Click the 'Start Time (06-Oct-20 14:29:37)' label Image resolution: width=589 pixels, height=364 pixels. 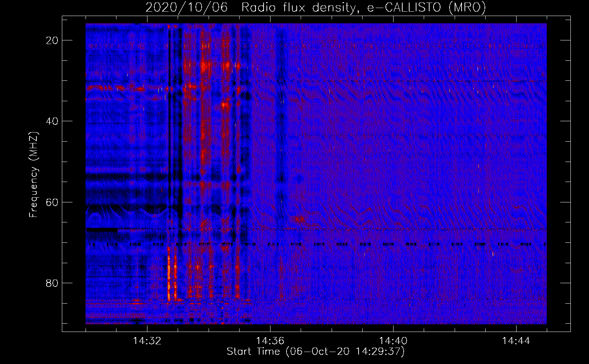pyautogui.click(x=316, y=352)
